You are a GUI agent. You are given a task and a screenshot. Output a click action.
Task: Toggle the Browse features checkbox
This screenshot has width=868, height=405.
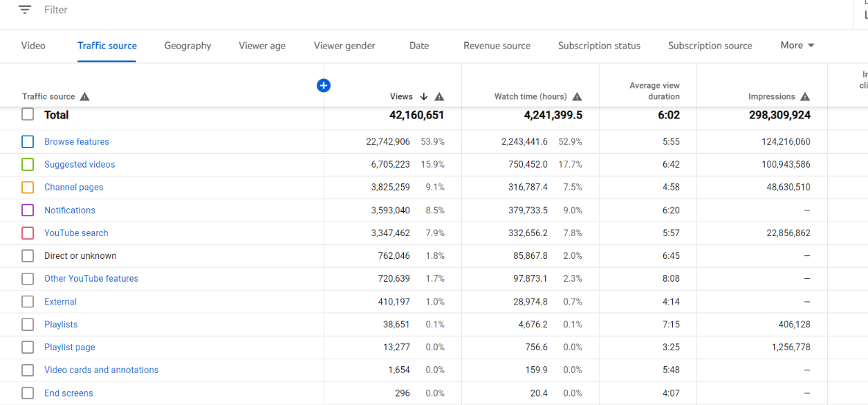[28, 142]
